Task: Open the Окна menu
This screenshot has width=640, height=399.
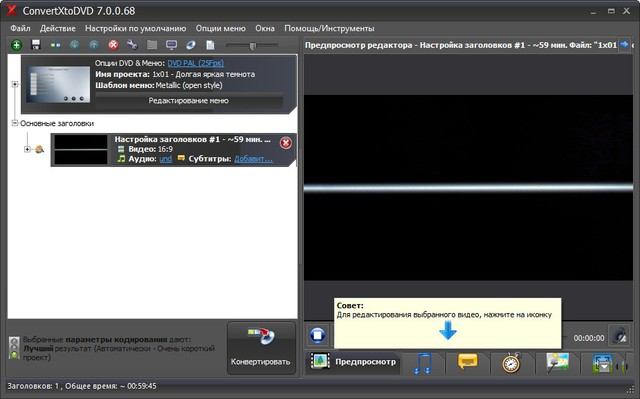Action: 265,29
